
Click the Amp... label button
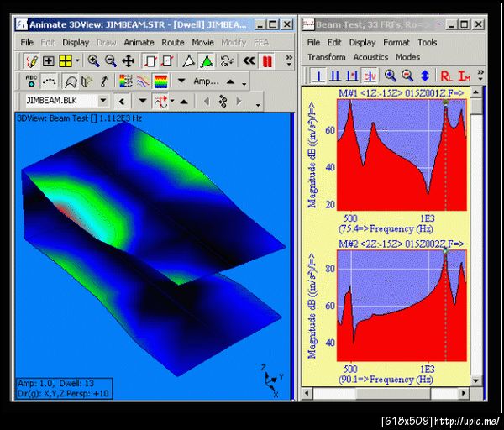[206, 81]
